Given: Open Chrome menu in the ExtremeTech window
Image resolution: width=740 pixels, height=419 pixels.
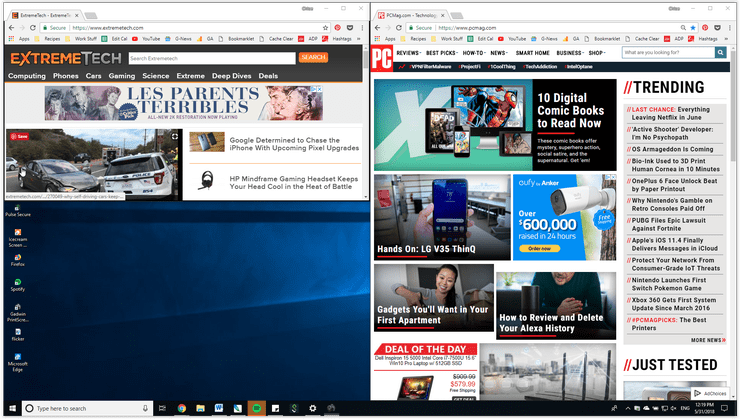Looking at the screenshot, I should tap(362, 28).
